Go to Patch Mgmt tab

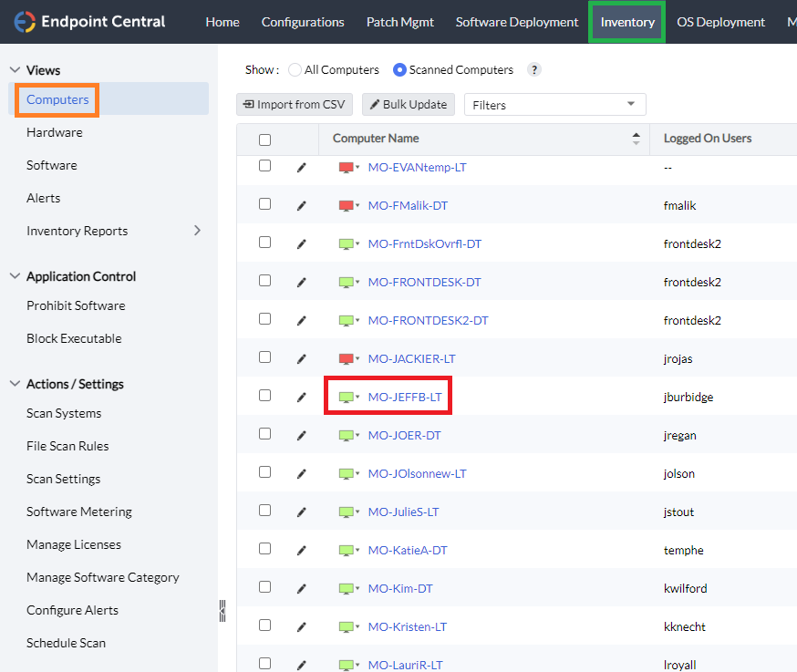pyautogui.click(x=400, y=23)
